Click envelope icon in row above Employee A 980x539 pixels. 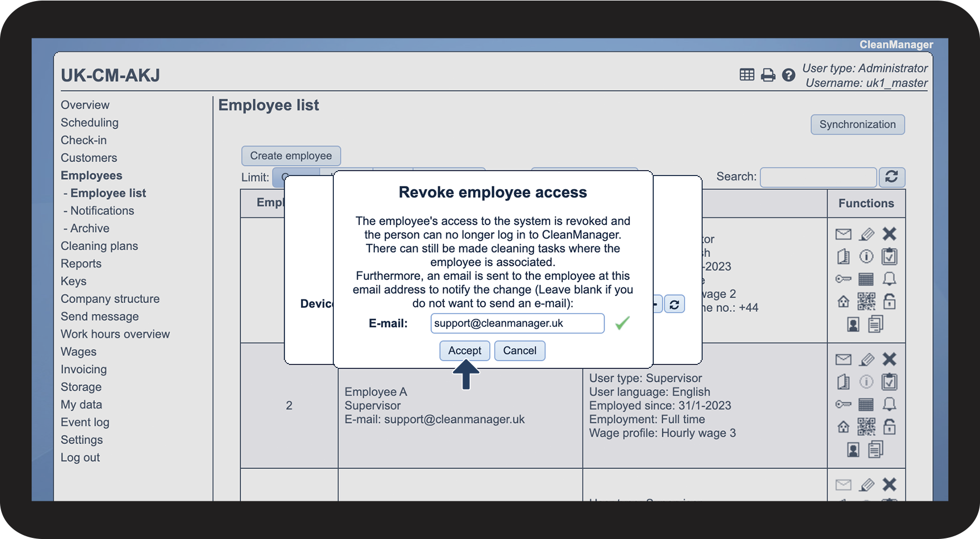tap(843, 234)
